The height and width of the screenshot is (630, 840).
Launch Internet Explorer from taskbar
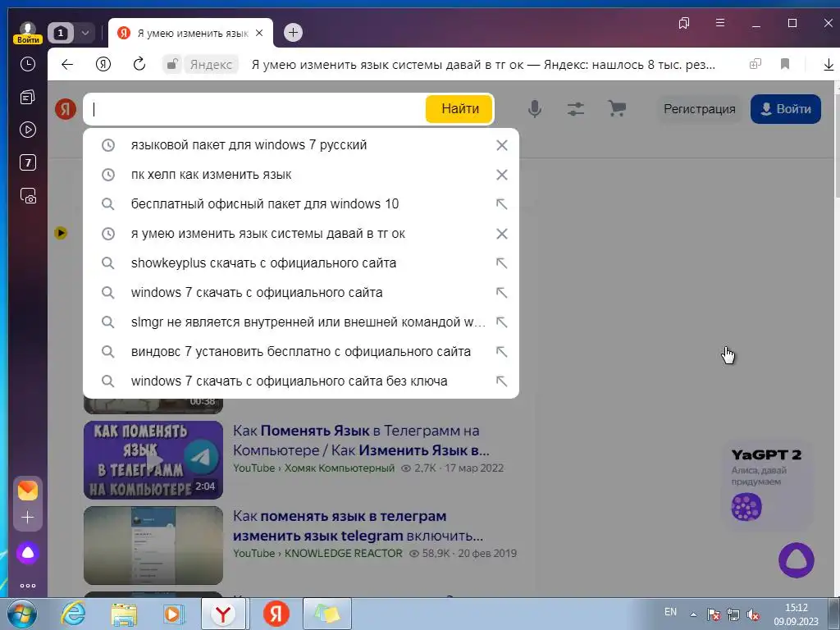click(73, 614)
